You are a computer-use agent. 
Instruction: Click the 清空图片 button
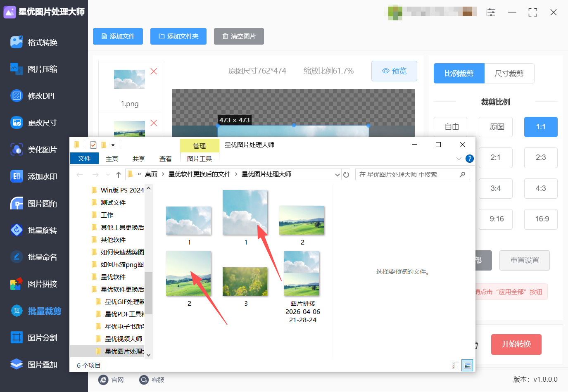tap(239, 36)
